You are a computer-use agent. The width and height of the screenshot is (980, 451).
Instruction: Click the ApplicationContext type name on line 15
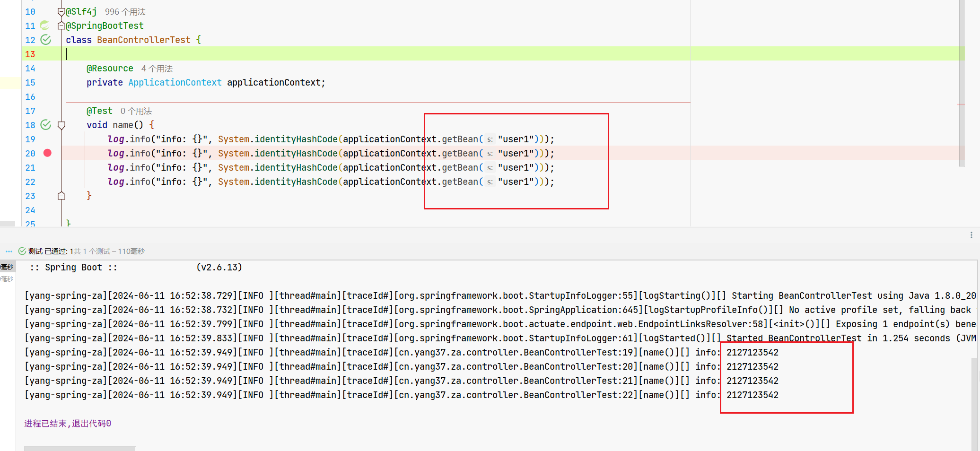(x=175, y=82)
